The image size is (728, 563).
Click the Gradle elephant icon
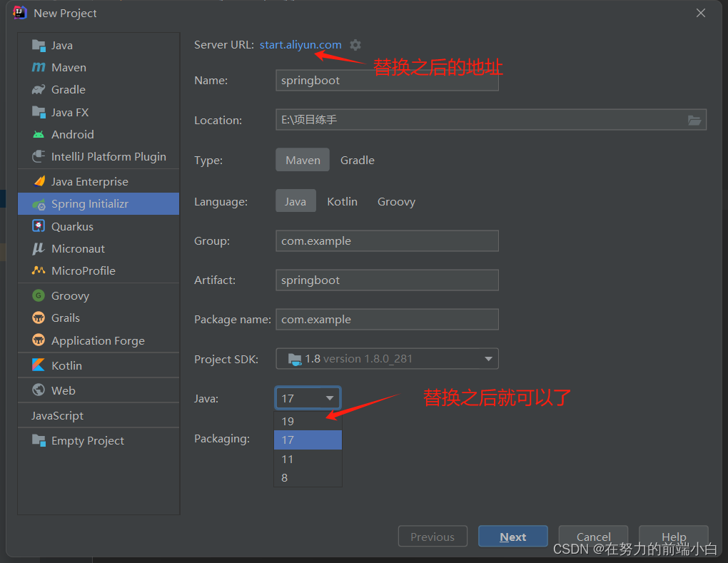pyautogui.click(x=39, y=90)
